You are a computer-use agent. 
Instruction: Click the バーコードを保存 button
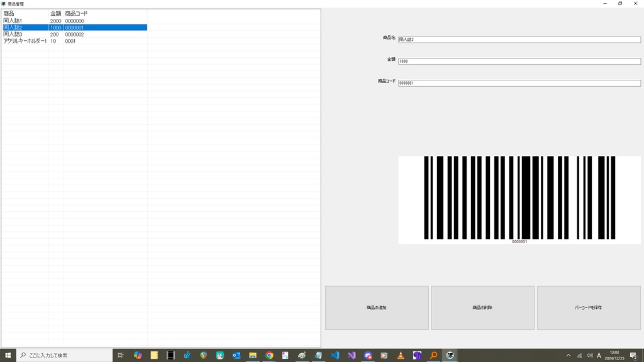coord(589,308)
